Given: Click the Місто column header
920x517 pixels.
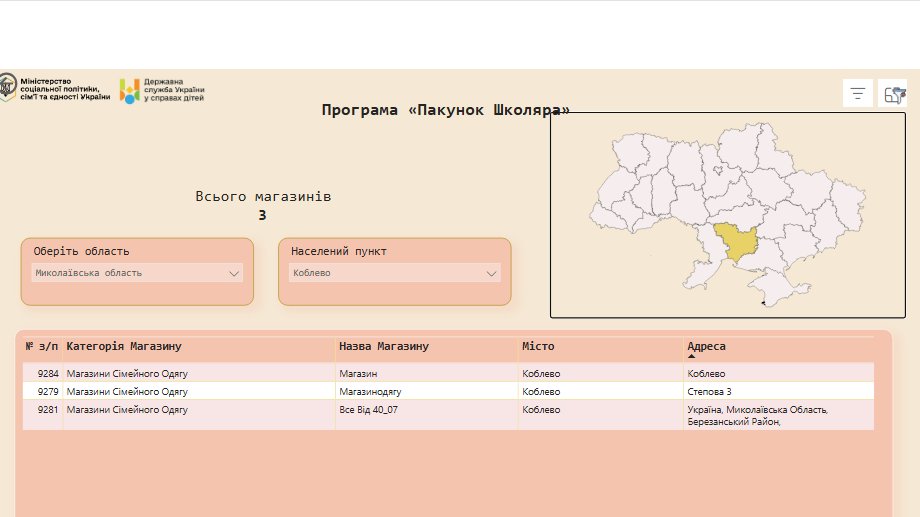Looking at the screenshot, I should [x=538, y=346].
